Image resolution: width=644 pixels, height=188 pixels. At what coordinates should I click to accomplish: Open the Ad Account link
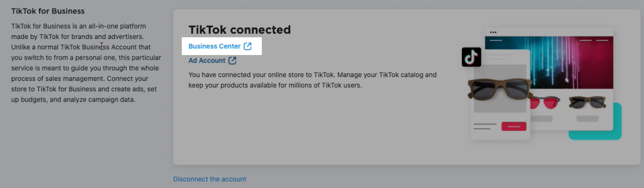207,61
